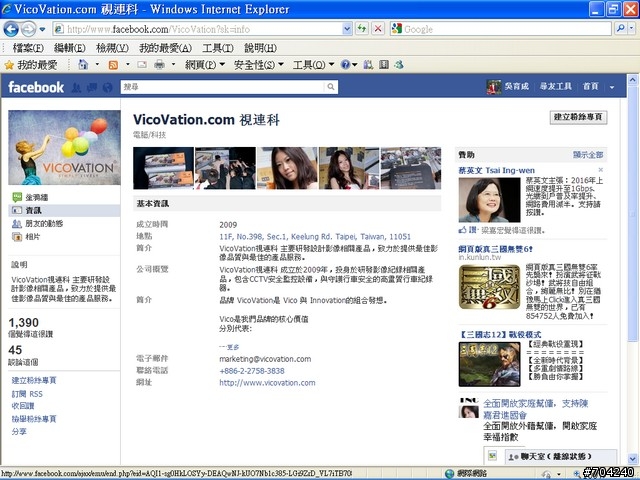
Task: Open the 聊天室 chat bar
Action: coord(560,457)
